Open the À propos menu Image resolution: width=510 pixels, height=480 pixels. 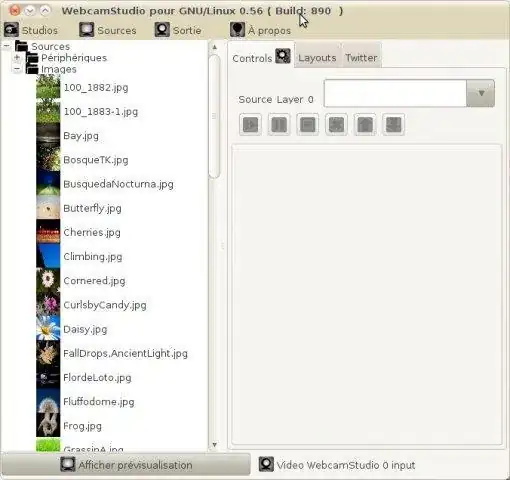260,30
